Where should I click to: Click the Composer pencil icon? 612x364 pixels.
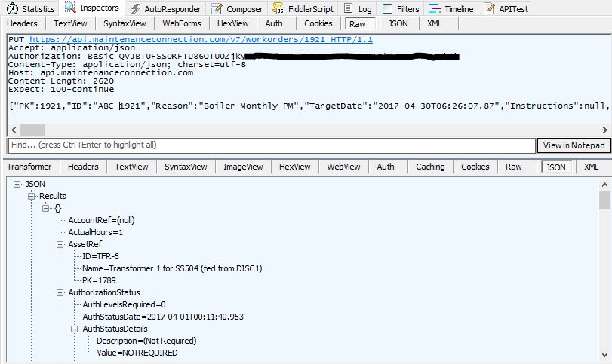[217, 9]
